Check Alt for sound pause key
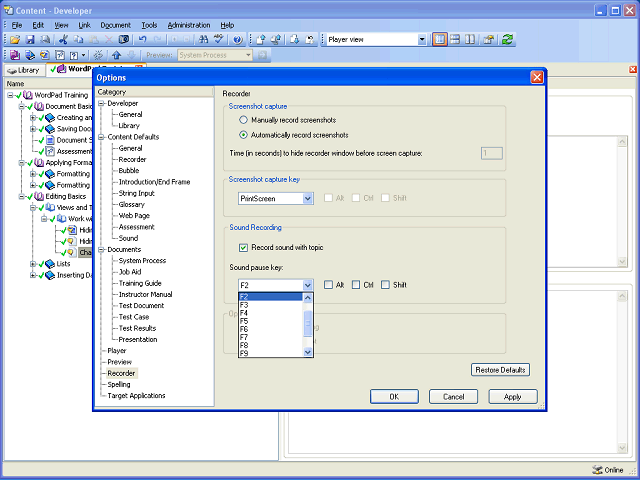 point(328,284)
